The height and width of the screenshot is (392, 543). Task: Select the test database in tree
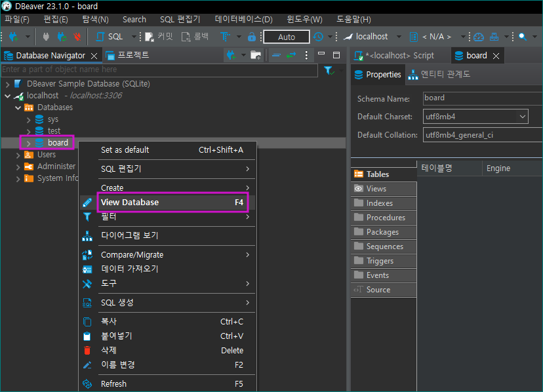pos(54,131)
